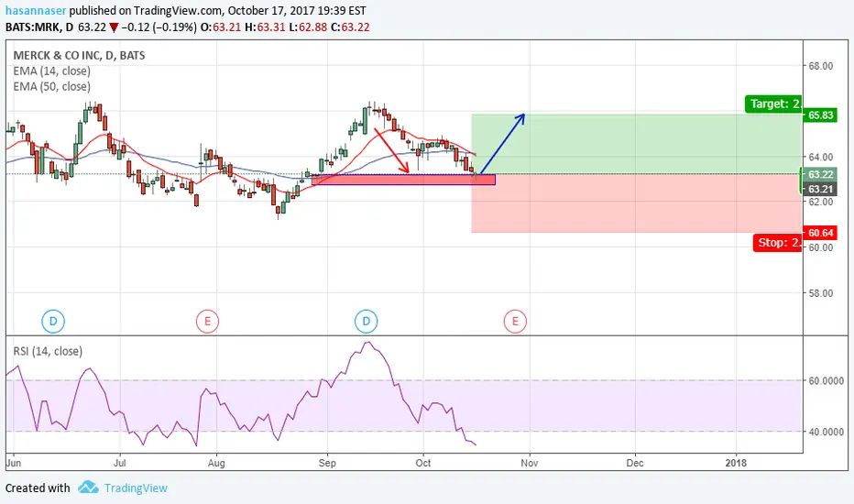Click the green Target label
854x504 pixels.
coord(773,104)
